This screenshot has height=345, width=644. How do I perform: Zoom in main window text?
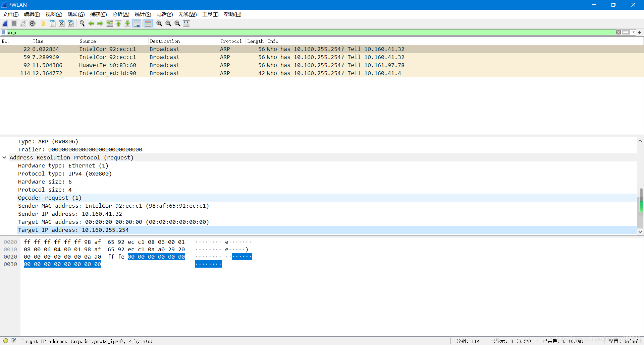(159, 23)
